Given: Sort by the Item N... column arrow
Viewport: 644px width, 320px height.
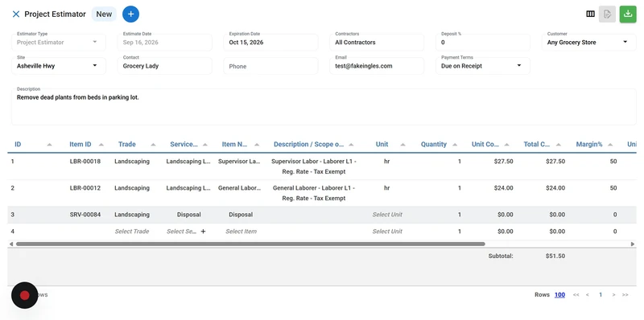Looking at the screenshot, I should click(x=257, y=145).
